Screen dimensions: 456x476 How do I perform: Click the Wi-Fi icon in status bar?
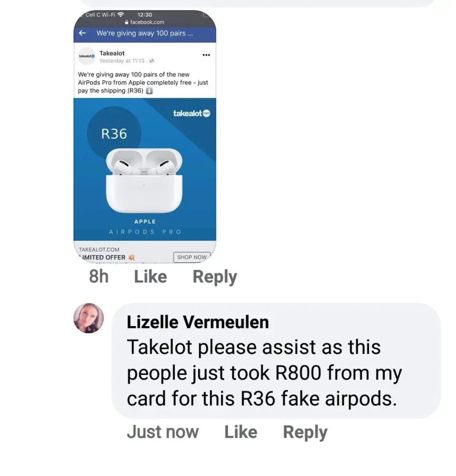tap(120, 15)
